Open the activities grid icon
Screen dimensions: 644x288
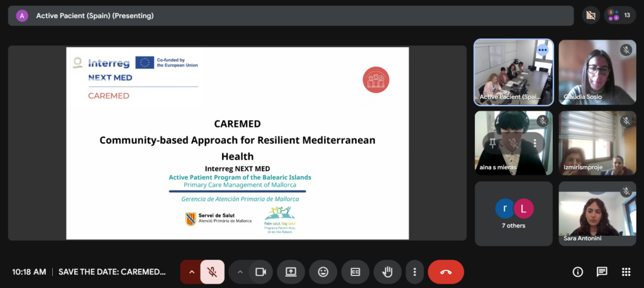626,272
